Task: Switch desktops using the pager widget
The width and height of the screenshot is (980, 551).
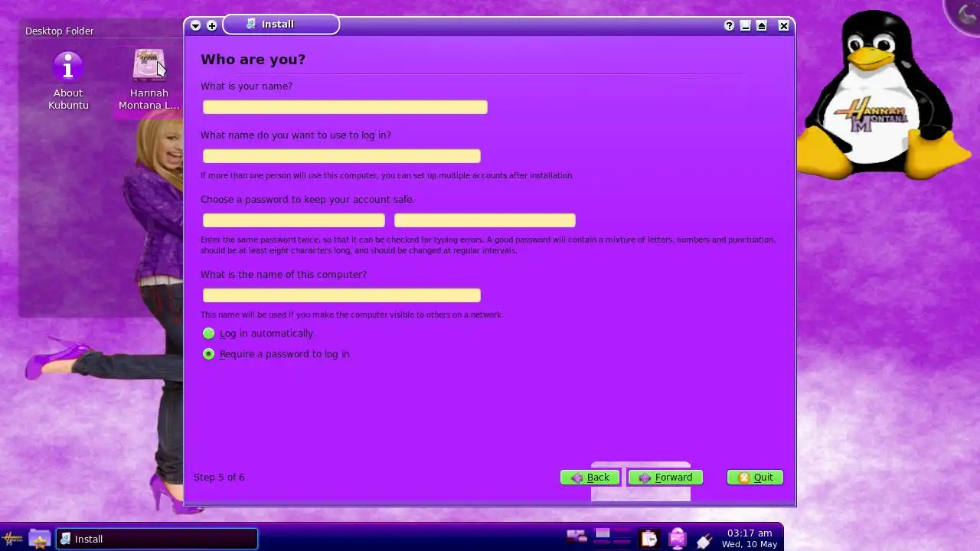Action: coord(613,538)
